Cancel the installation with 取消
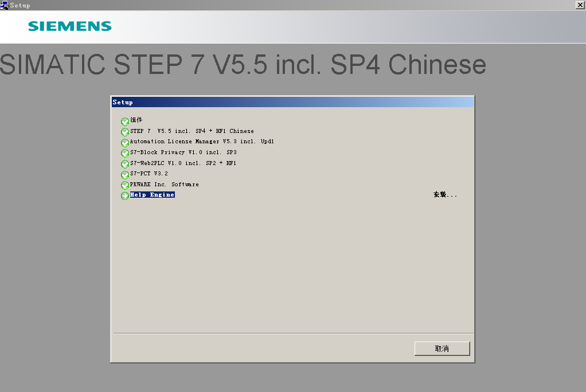Viewport: 586px width, 392px height. point(442,348)
